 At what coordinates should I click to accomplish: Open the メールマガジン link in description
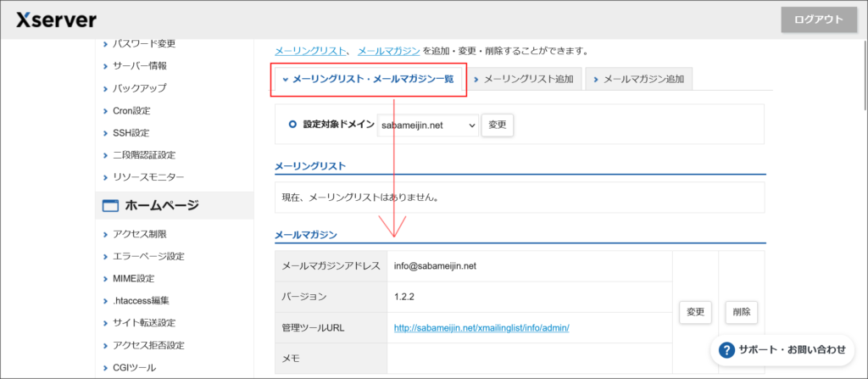tap(389, 51)
